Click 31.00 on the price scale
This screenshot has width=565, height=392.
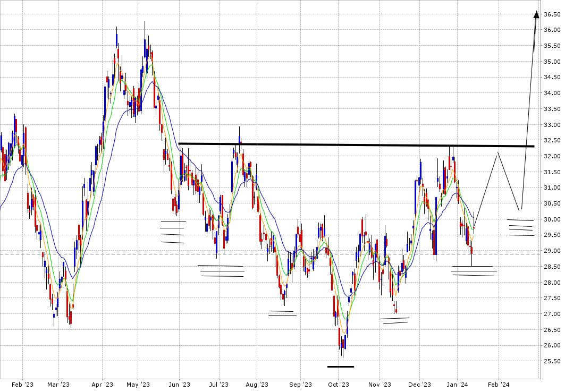click(552, 188)
